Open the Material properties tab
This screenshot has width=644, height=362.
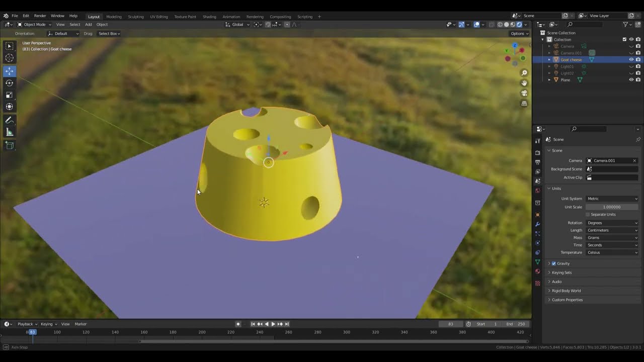tap(538, 272)
